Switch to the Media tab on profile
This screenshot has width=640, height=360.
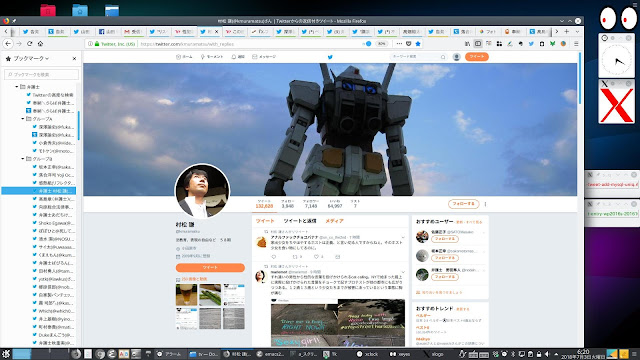(334, 221)
